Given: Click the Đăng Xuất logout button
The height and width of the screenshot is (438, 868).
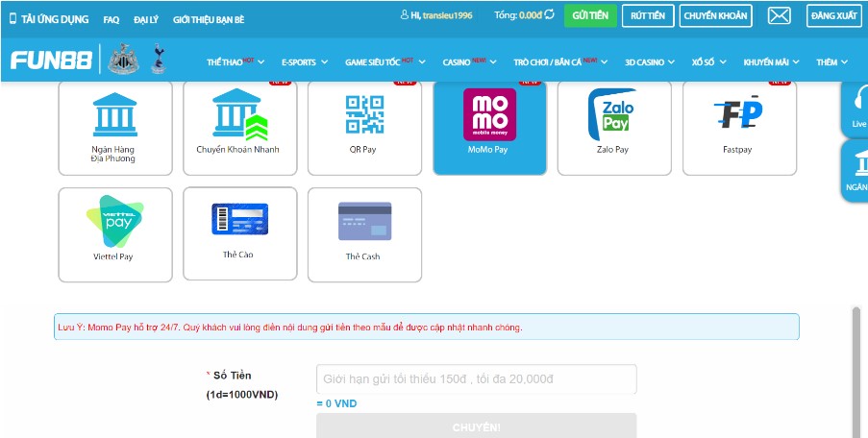Looking at the screenshot, I should (x=834, y=15).
